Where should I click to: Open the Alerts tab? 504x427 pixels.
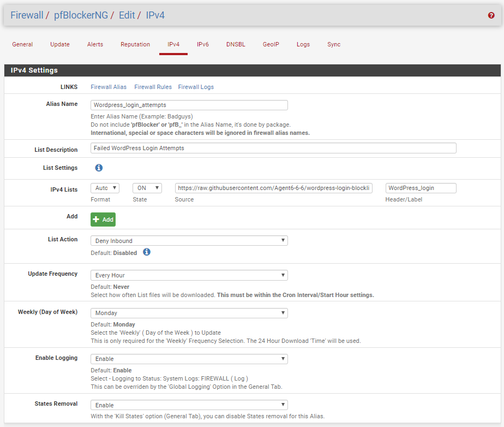(x=95, y=45)
